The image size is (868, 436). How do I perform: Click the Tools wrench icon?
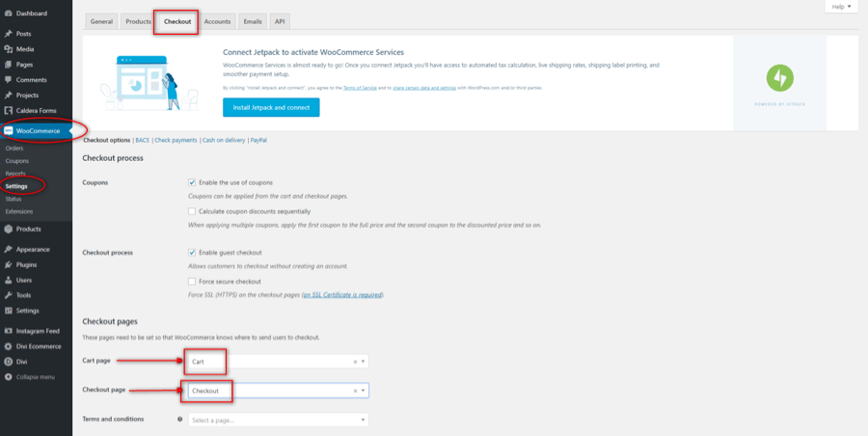tap(8, 295)
